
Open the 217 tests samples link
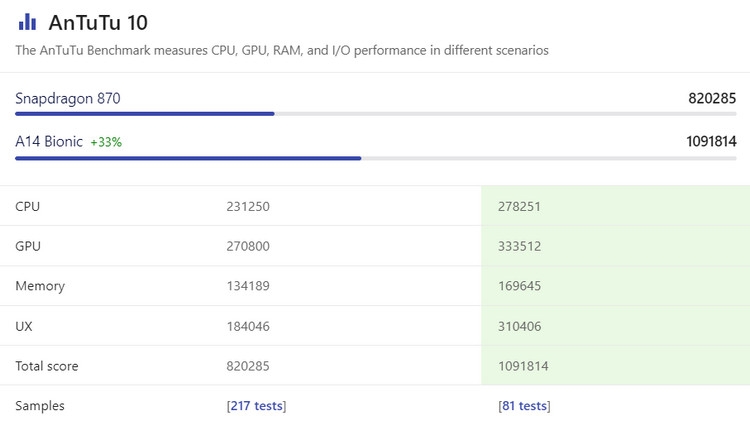257,406
